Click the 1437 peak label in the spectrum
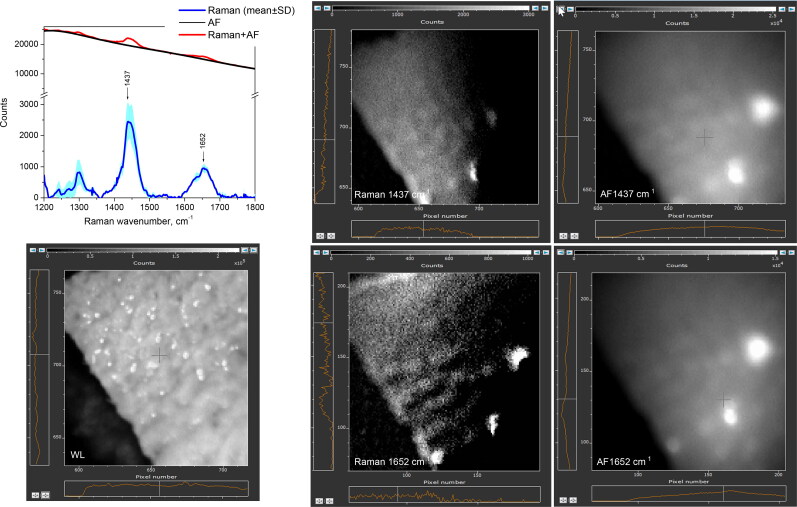The width and height of the screenshot is (797, 507). tap(127, 78)
